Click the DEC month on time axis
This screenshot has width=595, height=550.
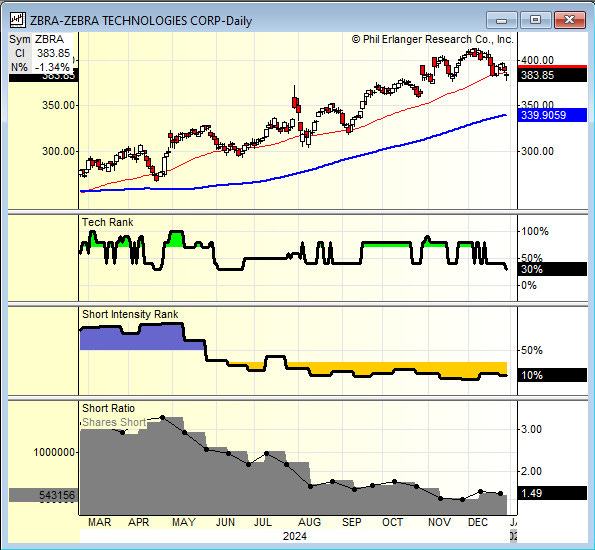tap(478, 522)
